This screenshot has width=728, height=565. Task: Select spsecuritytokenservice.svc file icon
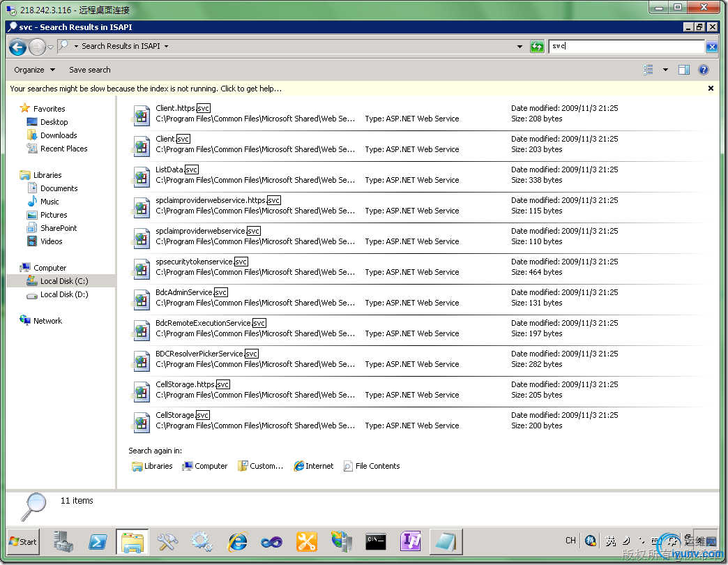[x=141, y=269]
